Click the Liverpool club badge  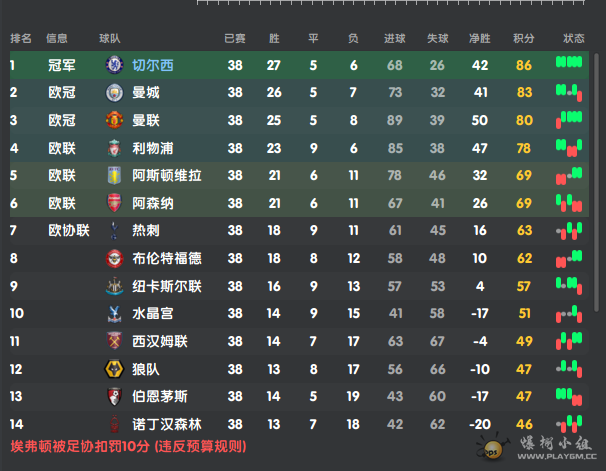coord(114,148)
